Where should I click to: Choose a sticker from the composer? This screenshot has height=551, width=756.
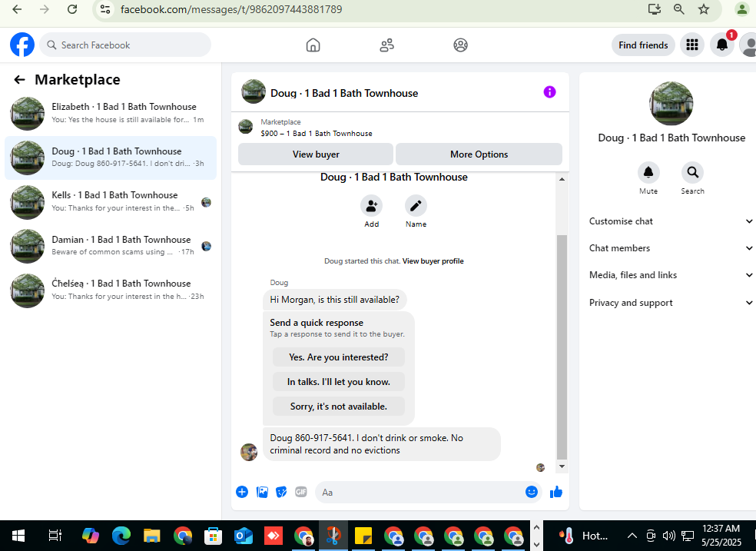pos(281,492)
